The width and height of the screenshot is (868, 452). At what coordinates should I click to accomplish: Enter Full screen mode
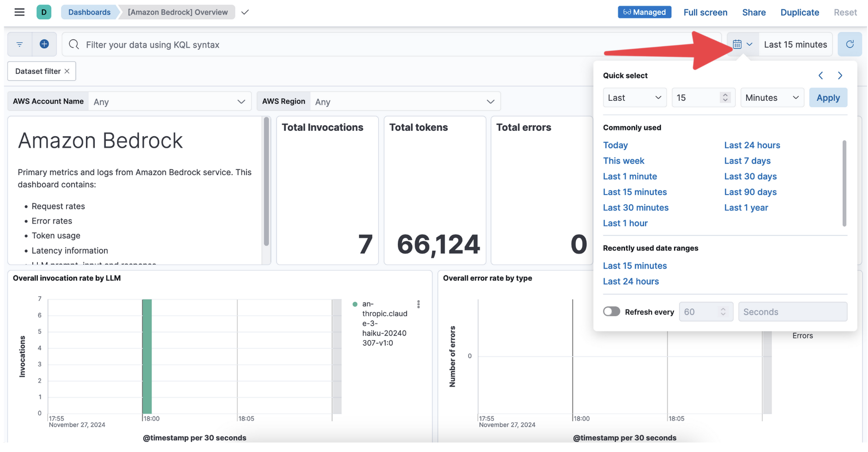[x=705, y=12]
